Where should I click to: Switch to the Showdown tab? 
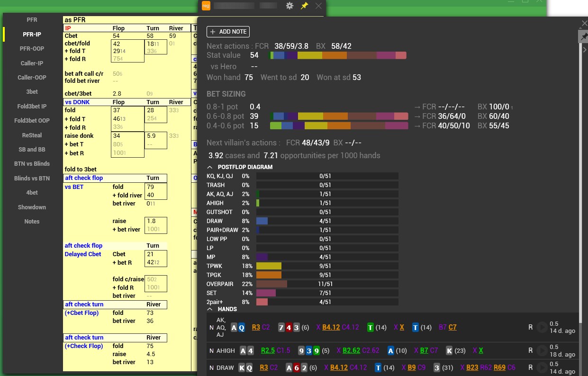click(x=31, y=207)
